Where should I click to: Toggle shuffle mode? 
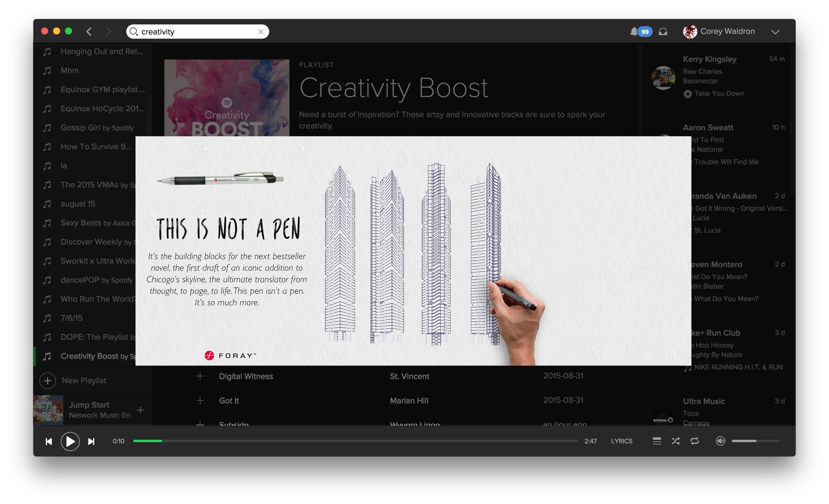point(675,441)
